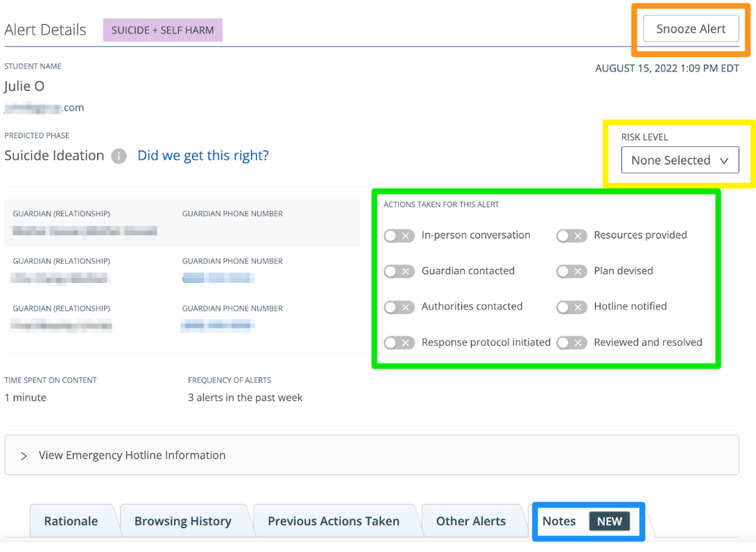This screenshot has width=756, height=552.
Task: Toggle the In-person conversation switch
Action: point(400,236)
